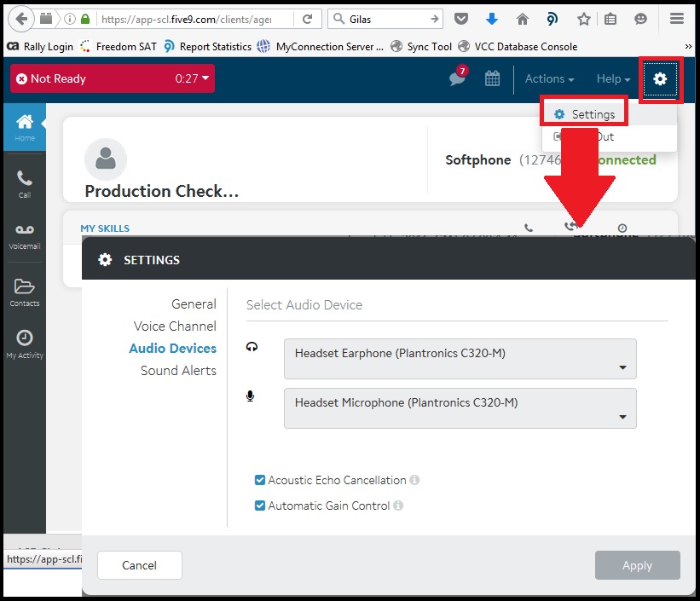
Task: Toggle Automatic Gain Control checkbox
Action: pyautogui.click(x=260, y=506)
